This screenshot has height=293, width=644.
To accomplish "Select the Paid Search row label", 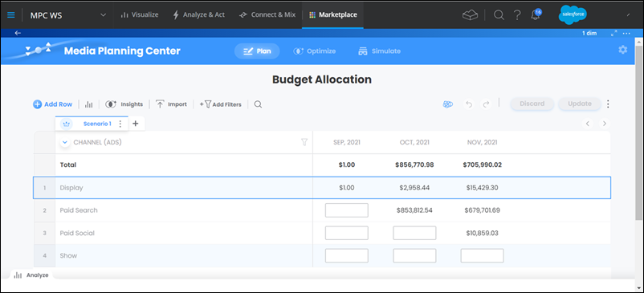I will pyautogui.click(x=79, y=210).
